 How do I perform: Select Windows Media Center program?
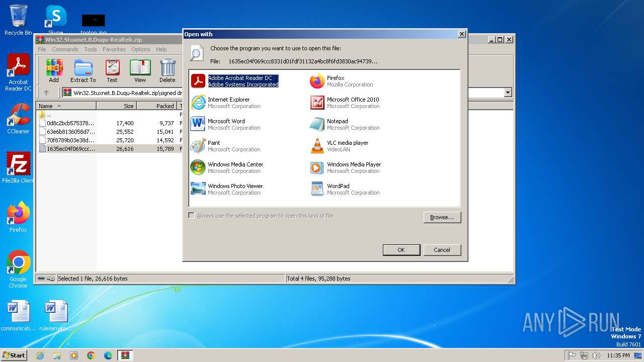tap(227, 167)
